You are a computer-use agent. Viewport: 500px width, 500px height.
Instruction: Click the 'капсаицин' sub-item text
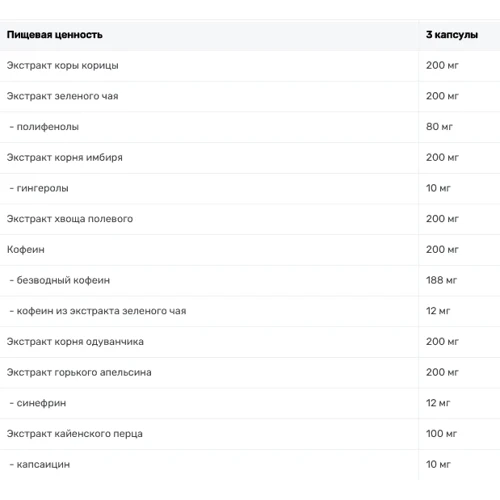43,464
